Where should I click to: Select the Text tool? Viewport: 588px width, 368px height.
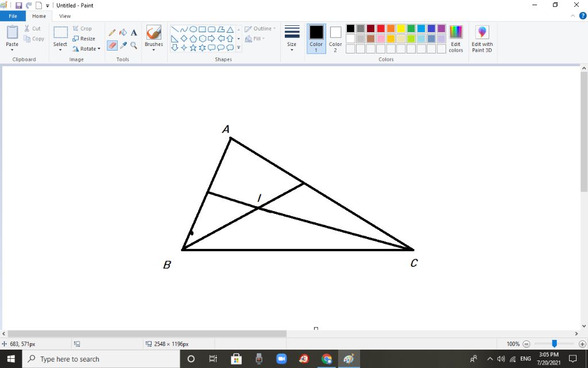(x=134, y=33)
